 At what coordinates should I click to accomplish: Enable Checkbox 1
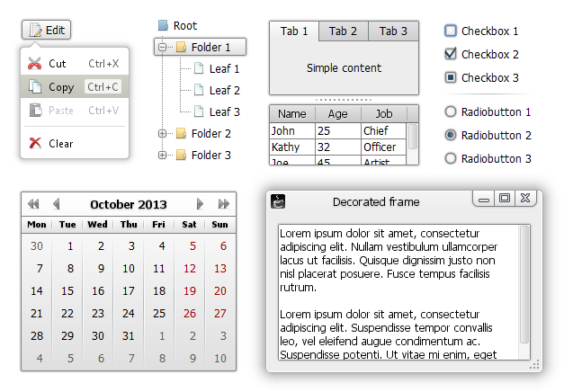click(451, 31)
